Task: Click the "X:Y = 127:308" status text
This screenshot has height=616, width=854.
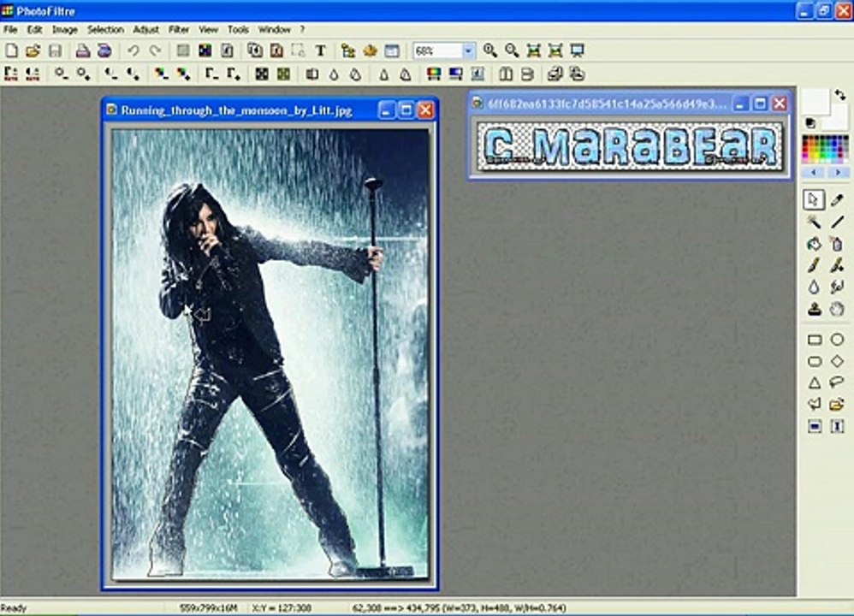Action: coord(282,607)
